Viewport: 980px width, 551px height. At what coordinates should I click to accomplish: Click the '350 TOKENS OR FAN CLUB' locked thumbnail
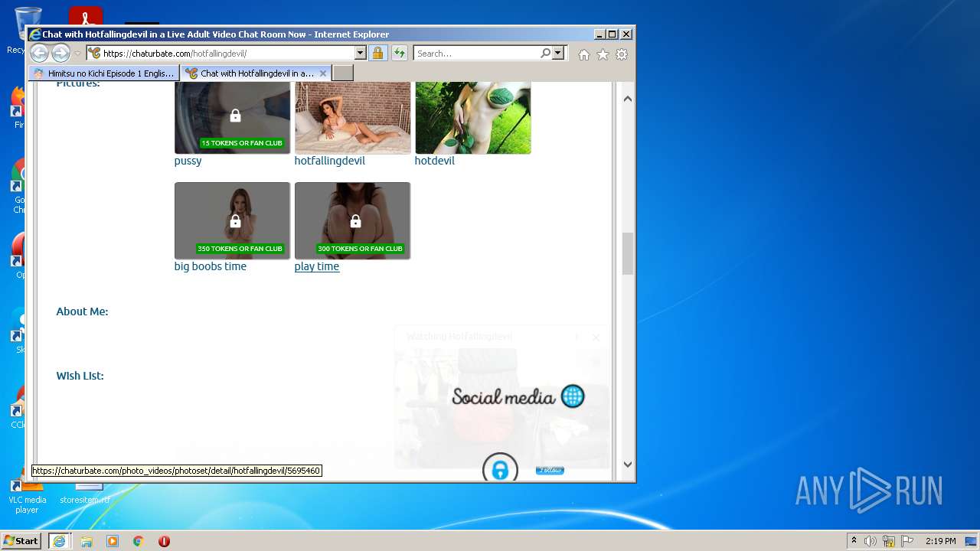(x=232, y=220)
